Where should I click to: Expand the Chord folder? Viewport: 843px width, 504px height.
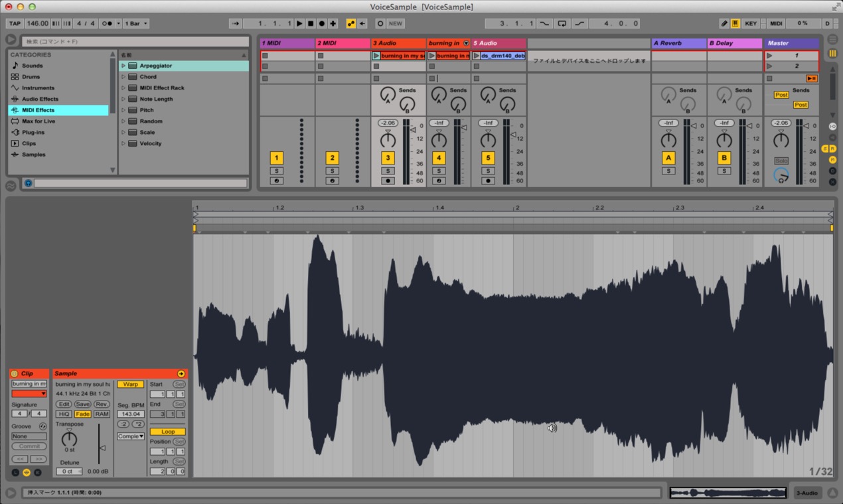pyautogui.click(x=123, y=77)
